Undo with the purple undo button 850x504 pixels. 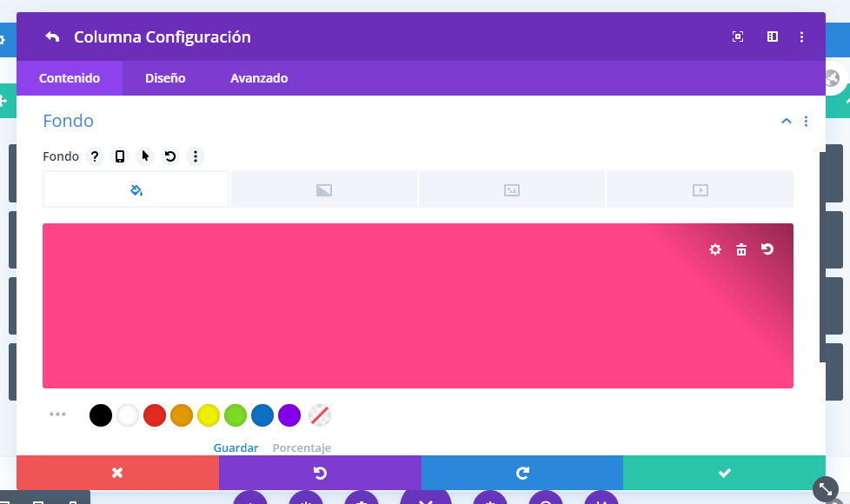point(320,473)
